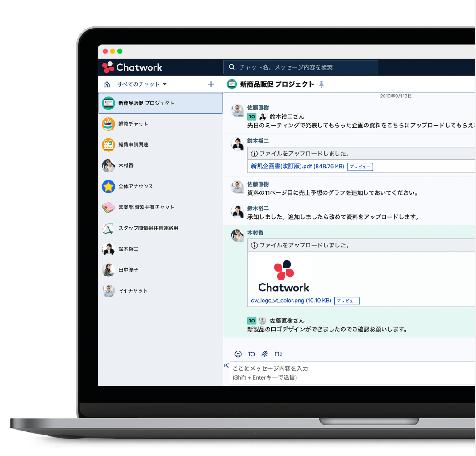Click the 経費申請関連 calculator icon
The width and height of the screenshot is (476, 456).
109,145
